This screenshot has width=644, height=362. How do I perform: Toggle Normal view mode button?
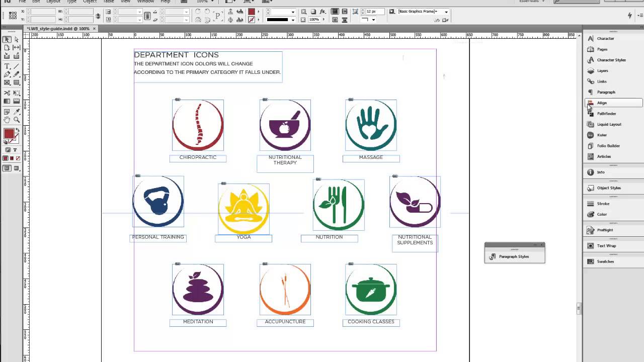point(7,168)
